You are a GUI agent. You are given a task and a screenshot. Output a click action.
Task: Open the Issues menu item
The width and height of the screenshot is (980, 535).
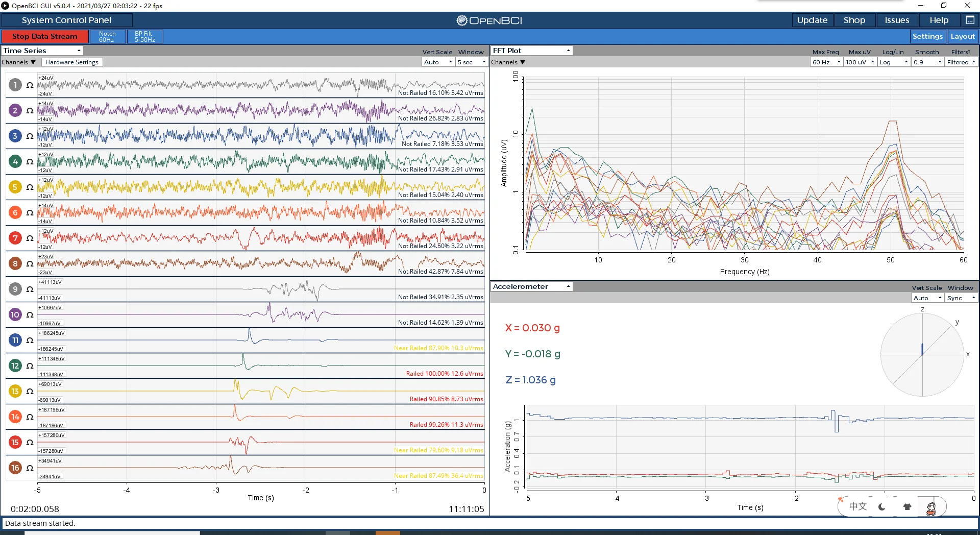point(897,20)
